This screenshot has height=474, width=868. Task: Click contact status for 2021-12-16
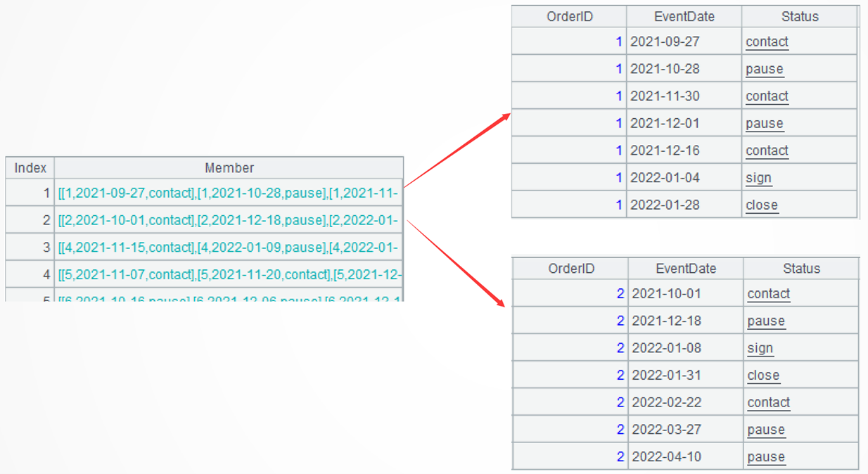[x=767, y=150]
